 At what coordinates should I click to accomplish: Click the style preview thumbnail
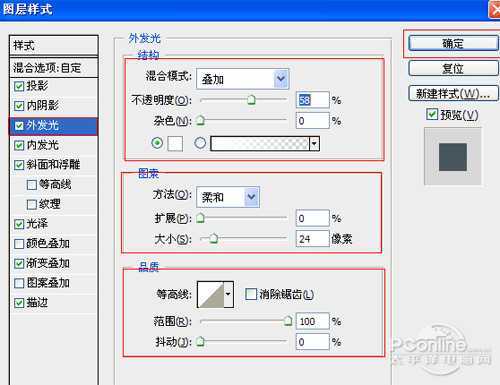[x=453, y=156]
